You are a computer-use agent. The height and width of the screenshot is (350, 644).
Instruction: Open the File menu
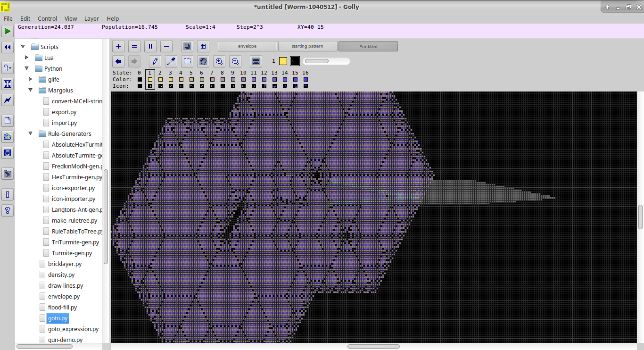(8, 19)
